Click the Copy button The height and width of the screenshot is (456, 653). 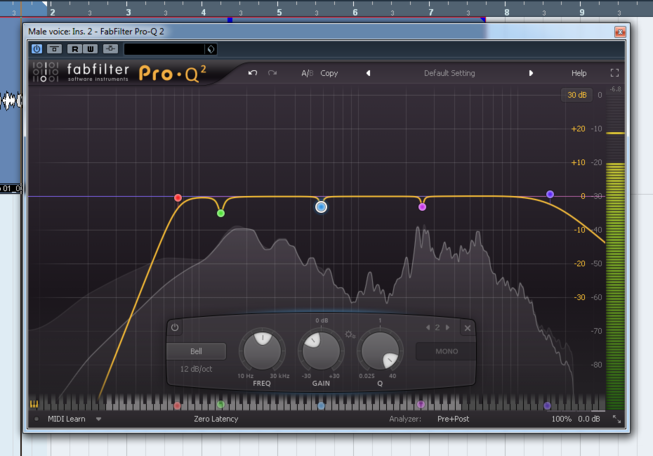(x=329, y=73)
